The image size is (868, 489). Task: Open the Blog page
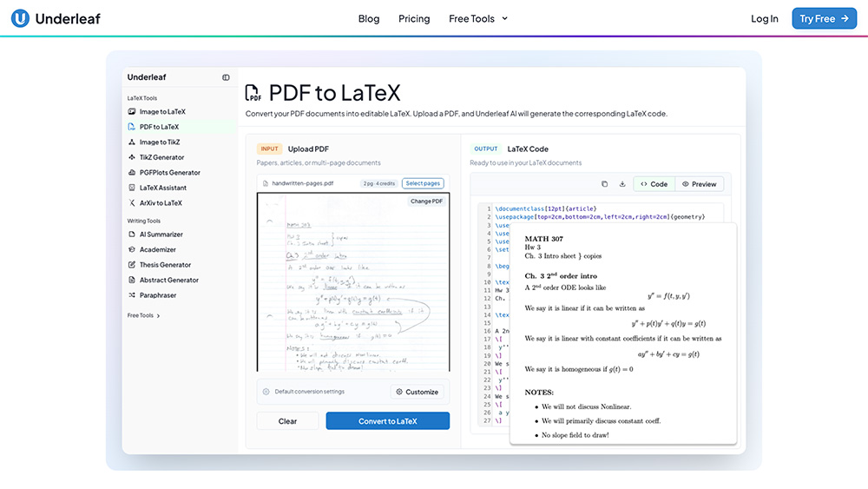click(369, 19)
